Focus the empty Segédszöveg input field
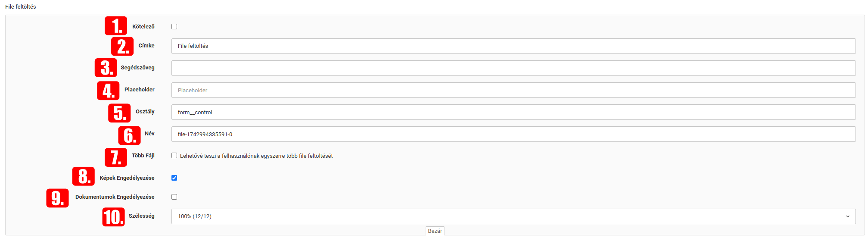 tap(513, 68)
